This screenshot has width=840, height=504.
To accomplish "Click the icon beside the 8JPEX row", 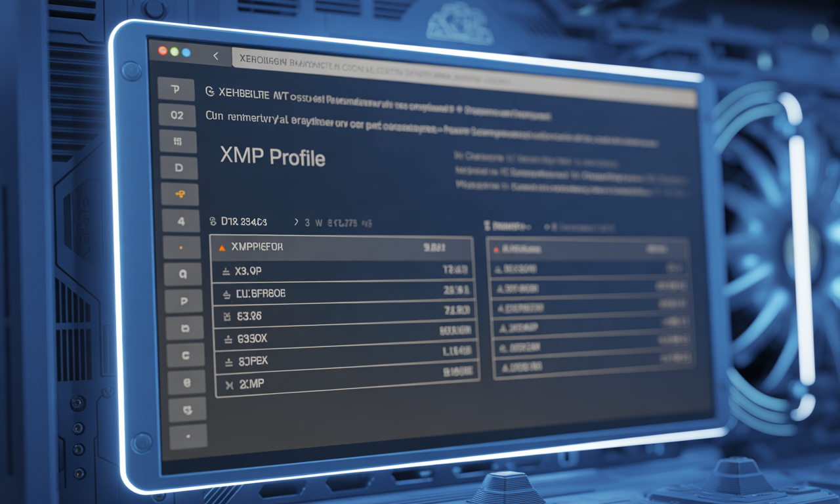I will point(229,362).
